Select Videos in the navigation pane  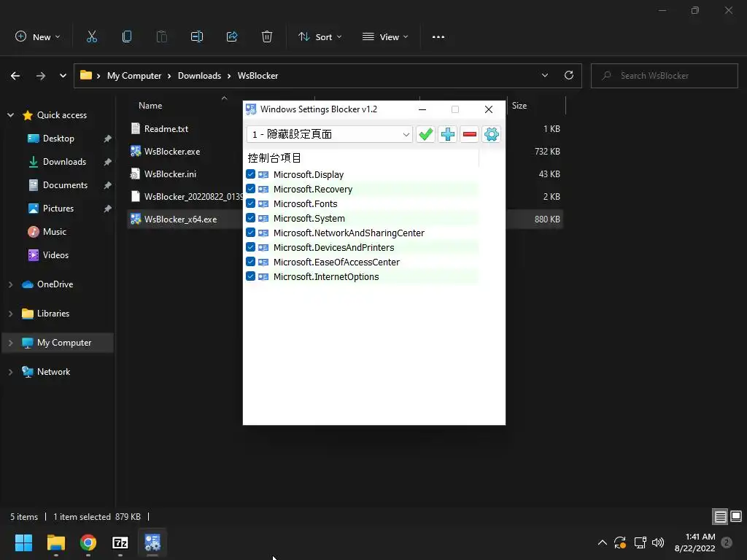55,255
